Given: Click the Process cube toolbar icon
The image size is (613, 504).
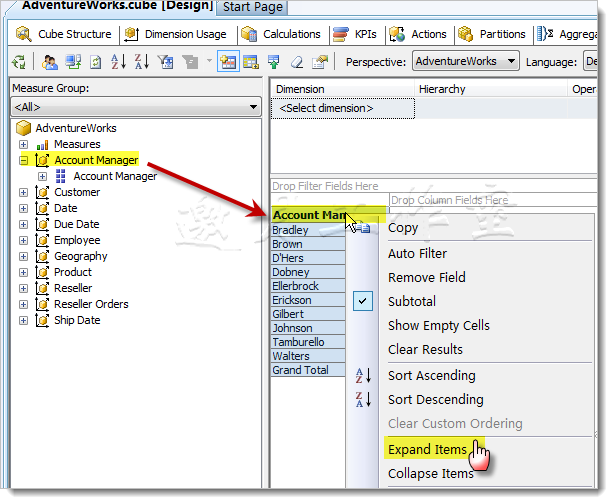Looking at the screenshot, I should (18, 62).
